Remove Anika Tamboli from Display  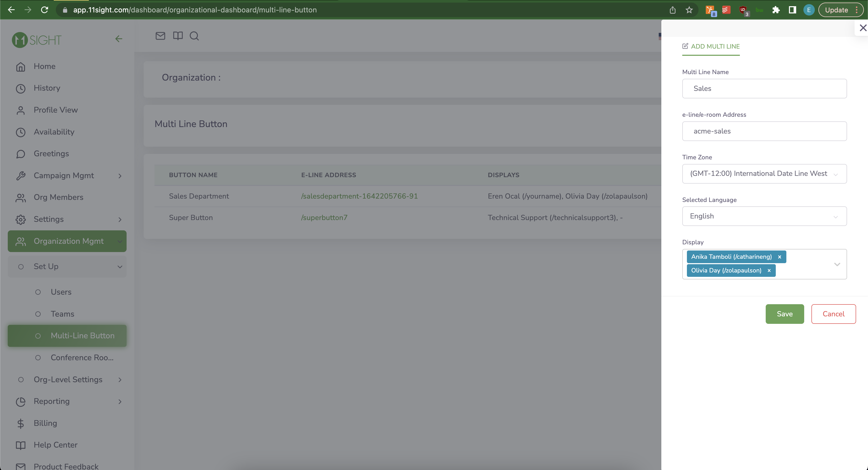tap(779, 257)
